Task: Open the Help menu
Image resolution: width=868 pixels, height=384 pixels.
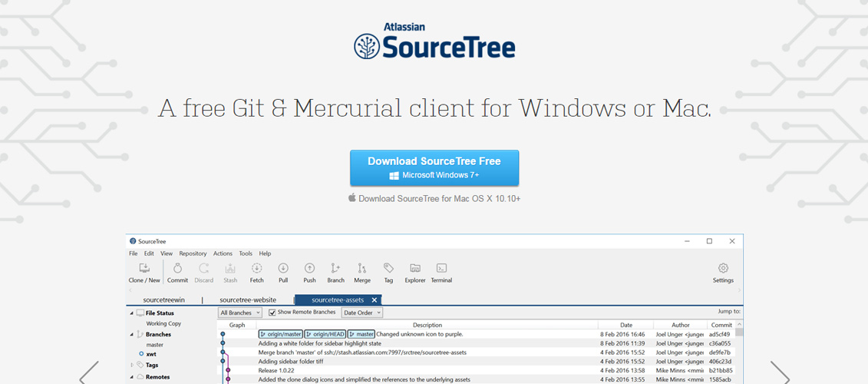Action: click(266, 253)
